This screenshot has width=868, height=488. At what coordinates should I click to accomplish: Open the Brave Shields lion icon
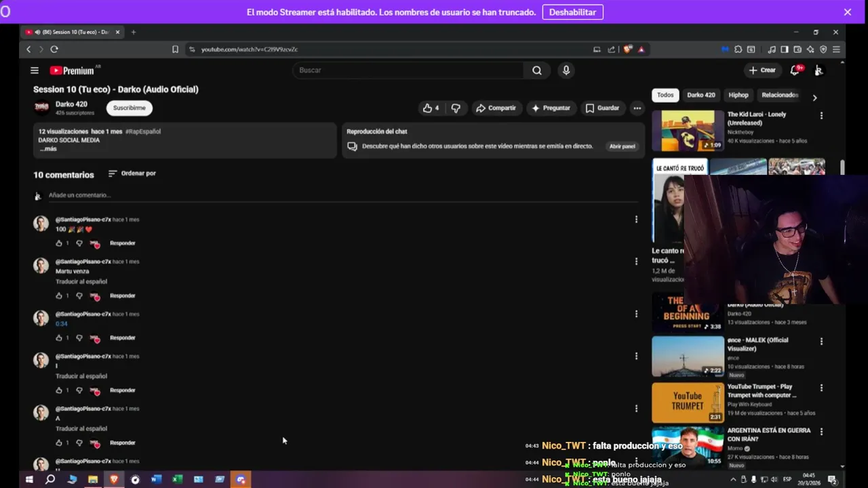627,49
